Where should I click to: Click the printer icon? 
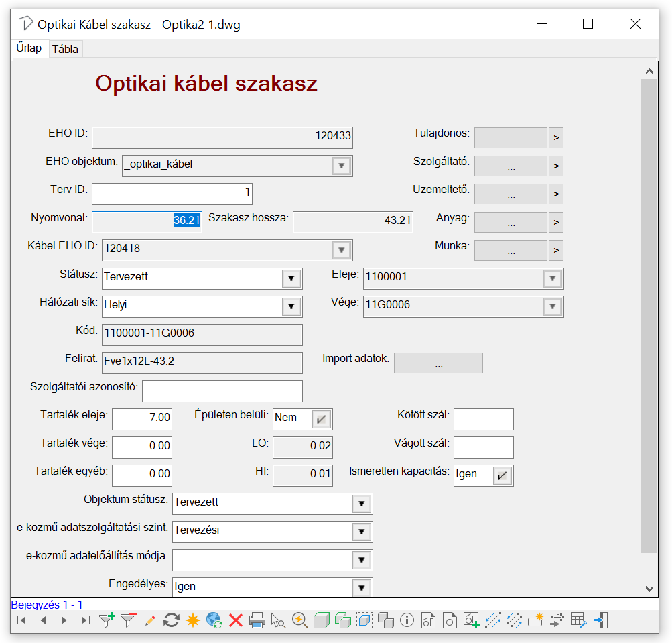tap(257, 620)
